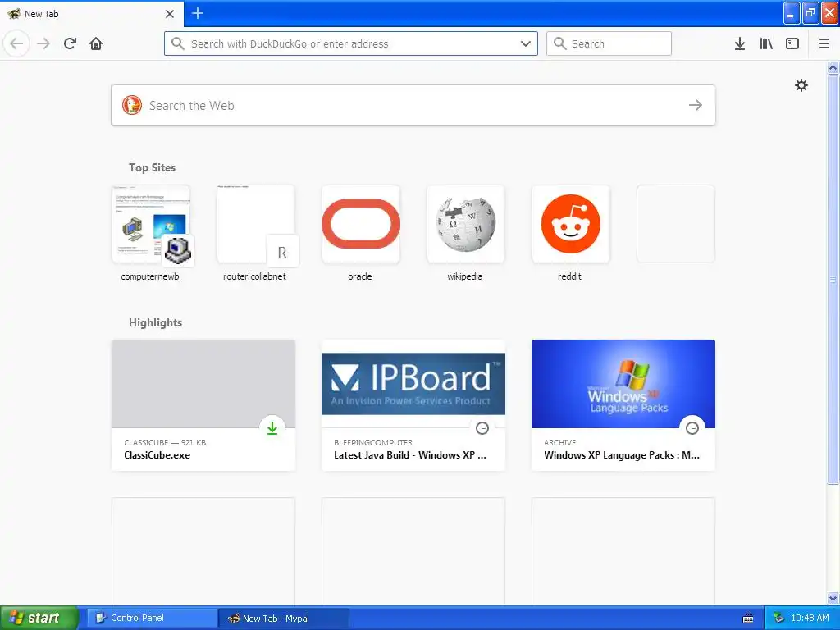840x630 pixels.
Task: Expand the address bar history dropdown
Action: (526, 43)
